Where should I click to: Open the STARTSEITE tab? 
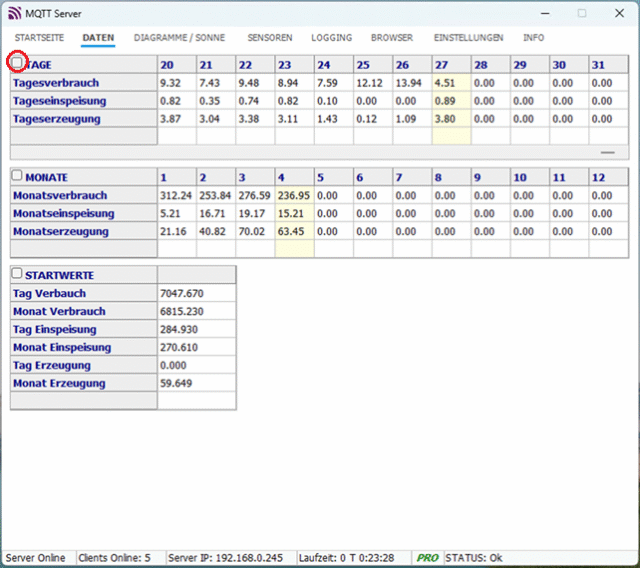click(39, 38)
